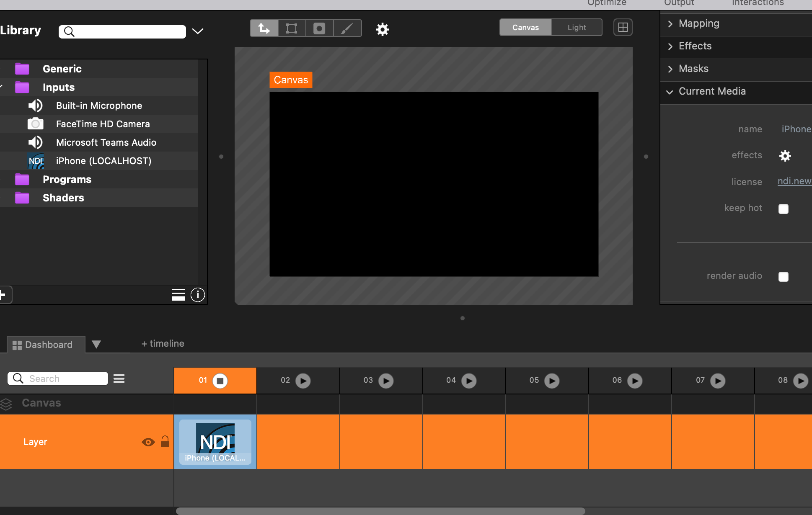Open the library search dropdown chevron
The width and height of the screenshot is (812, 515).
[x=198, y=31]
